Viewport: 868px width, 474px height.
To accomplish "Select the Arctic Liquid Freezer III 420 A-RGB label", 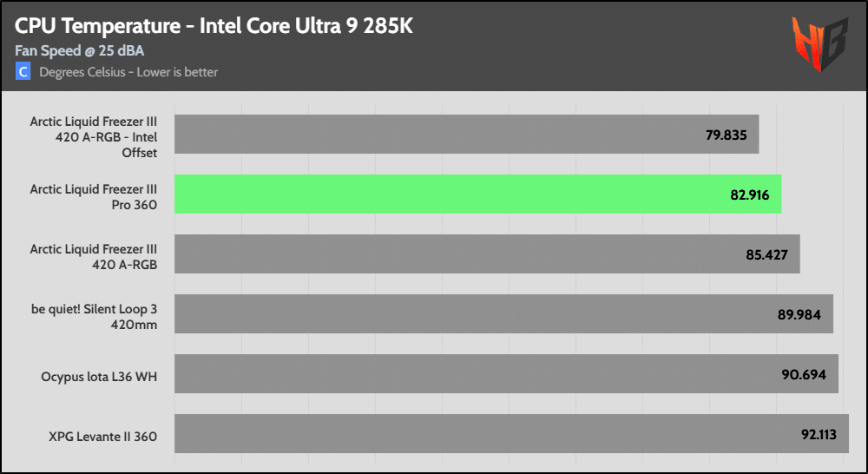I will click(94, 256).
